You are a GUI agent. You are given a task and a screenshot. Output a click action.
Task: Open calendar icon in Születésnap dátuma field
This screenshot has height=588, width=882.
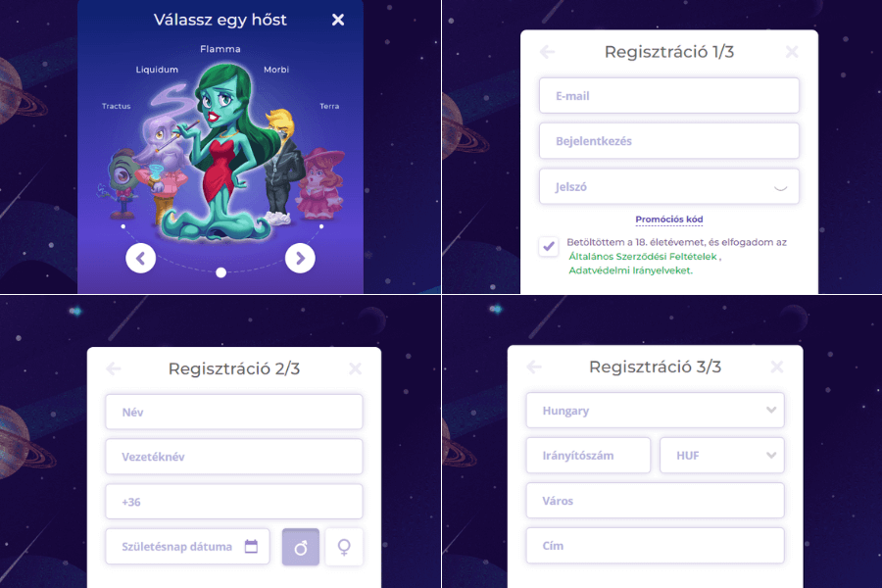point(251,547)
